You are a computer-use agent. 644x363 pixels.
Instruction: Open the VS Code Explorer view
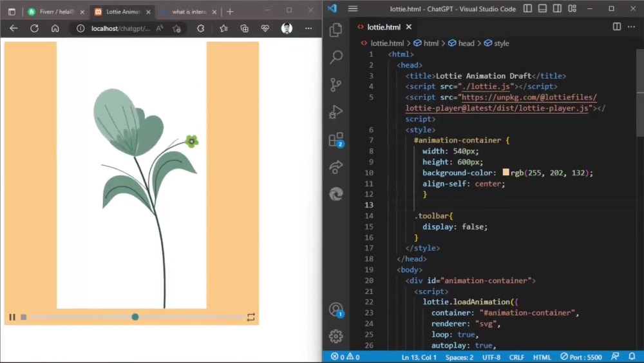click(x=336, y=30)
